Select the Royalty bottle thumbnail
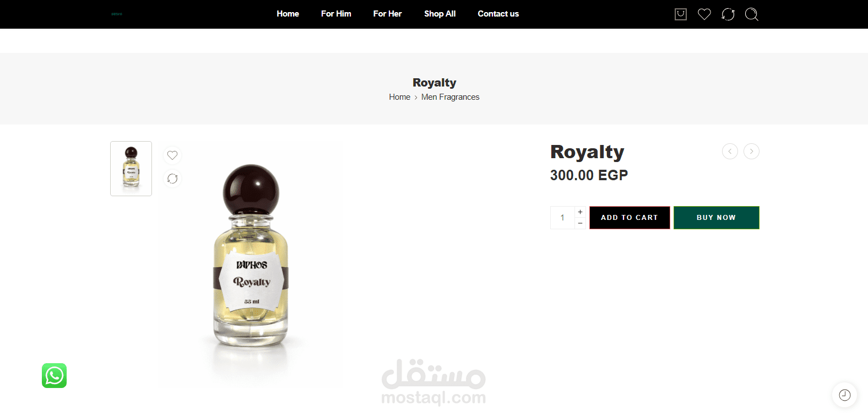This screenshot has width=868, height=415. (x=131, y=169)
